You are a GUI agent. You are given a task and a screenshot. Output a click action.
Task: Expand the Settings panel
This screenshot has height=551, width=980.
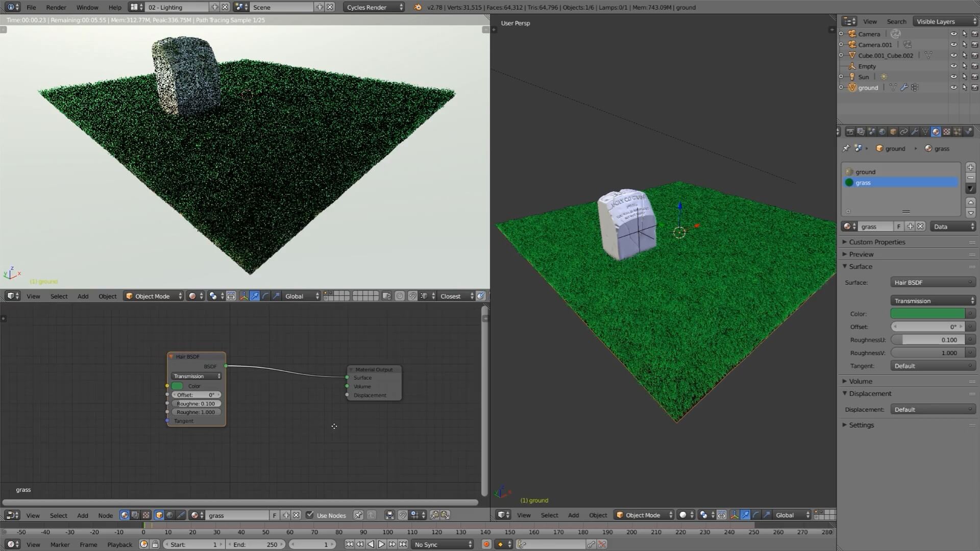point(861,425)
